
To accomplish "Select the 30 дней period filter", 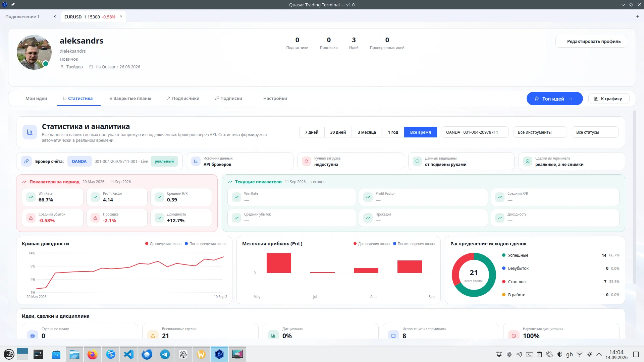I will pos(338,132).
